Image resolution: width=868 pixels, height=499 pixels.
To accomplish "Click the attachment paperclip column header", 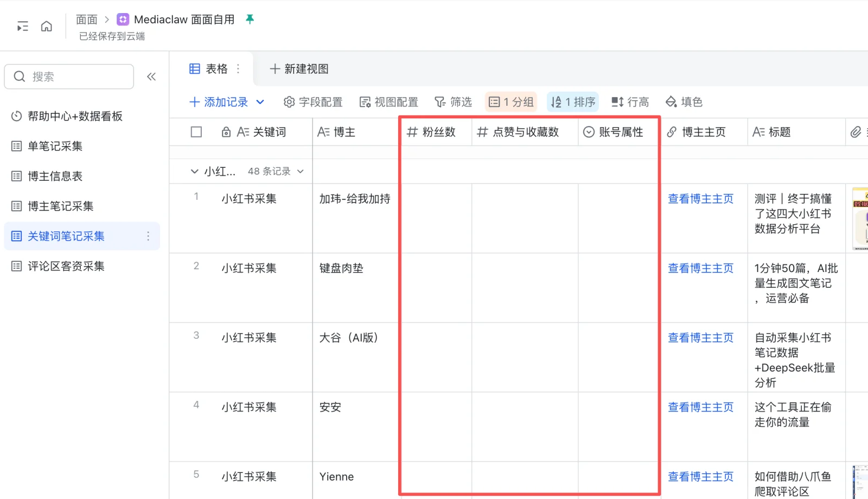I will point(856,132).
